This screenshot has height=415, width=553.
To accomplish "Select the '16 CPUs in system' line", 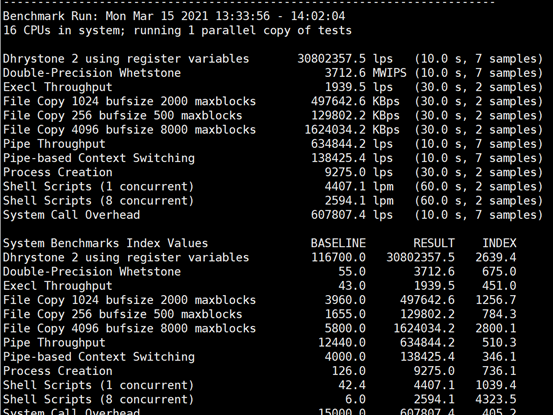I will 177,30.
